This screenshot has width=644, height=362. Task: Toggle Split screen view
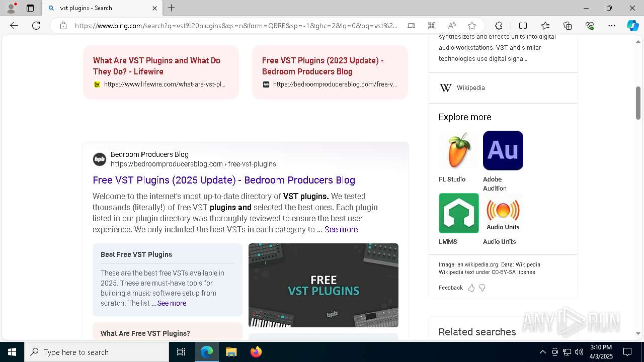pyautogui.click(x=523, y=26)
